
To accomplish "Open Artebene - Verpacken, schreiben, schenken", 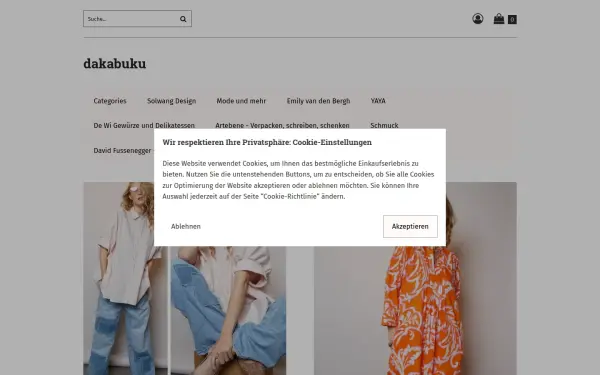I will click(282, 126).
